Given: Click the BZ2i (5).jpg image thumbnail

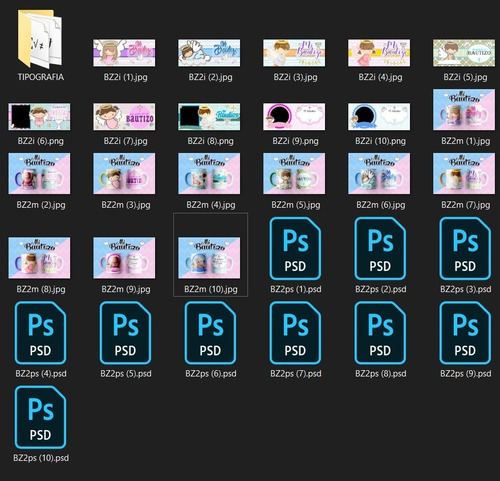Looking at the screenshot, I should click(x=464, y=53).
